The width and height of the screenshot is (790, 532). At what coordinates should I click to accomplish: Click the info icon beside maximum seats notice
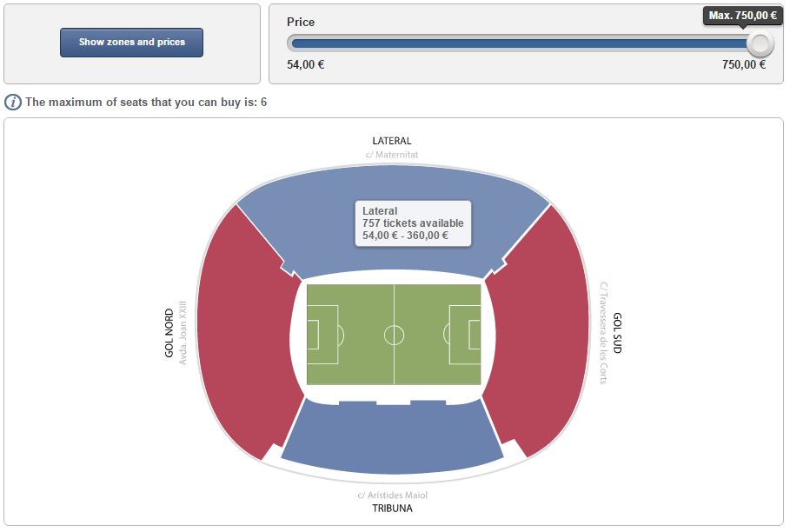(x=13, y=103)
